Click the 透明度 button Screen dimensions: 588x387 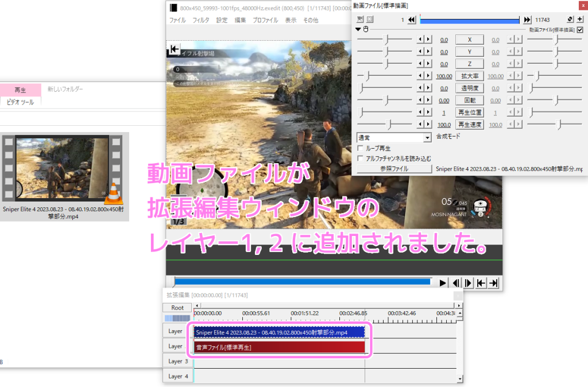click(x=470, y=88)
